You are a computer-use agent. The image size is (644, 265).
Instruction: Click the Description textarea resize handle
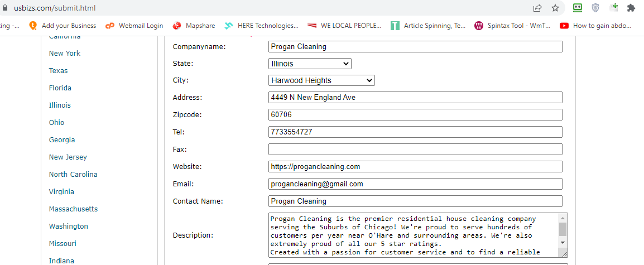pos(564,253)
